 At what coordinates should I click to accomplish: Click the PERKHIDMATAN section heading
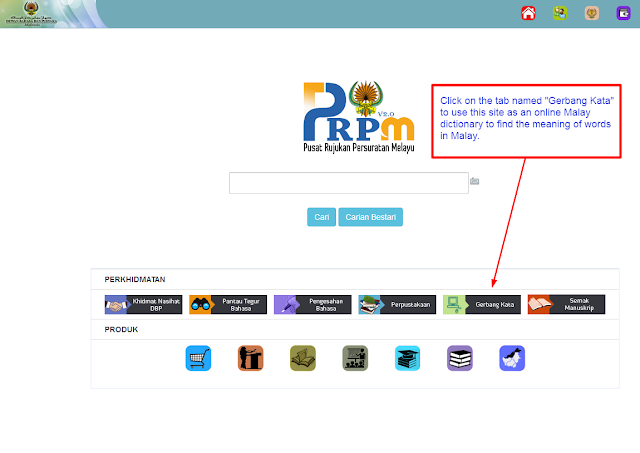(x=135, y=280)
